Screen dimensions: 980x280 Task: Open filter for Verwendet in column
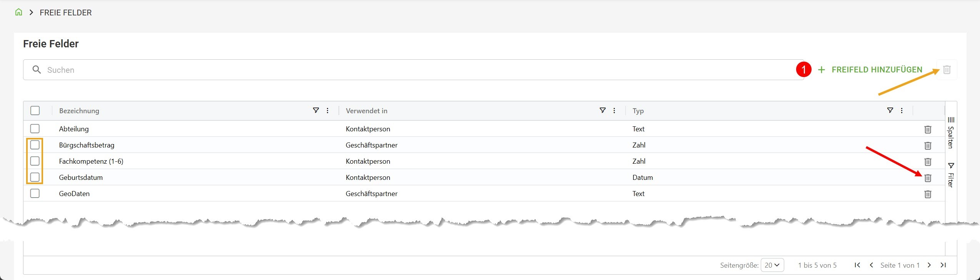[602, 111]
